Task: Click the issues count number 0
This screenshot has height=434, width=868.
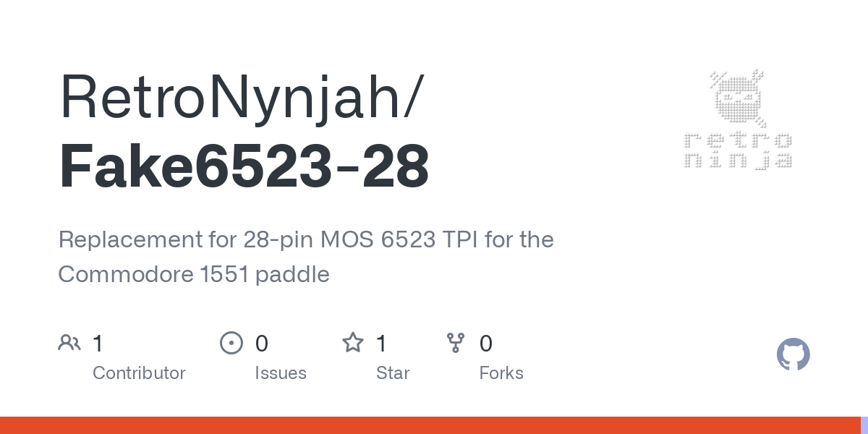Action: coord(262,344)
